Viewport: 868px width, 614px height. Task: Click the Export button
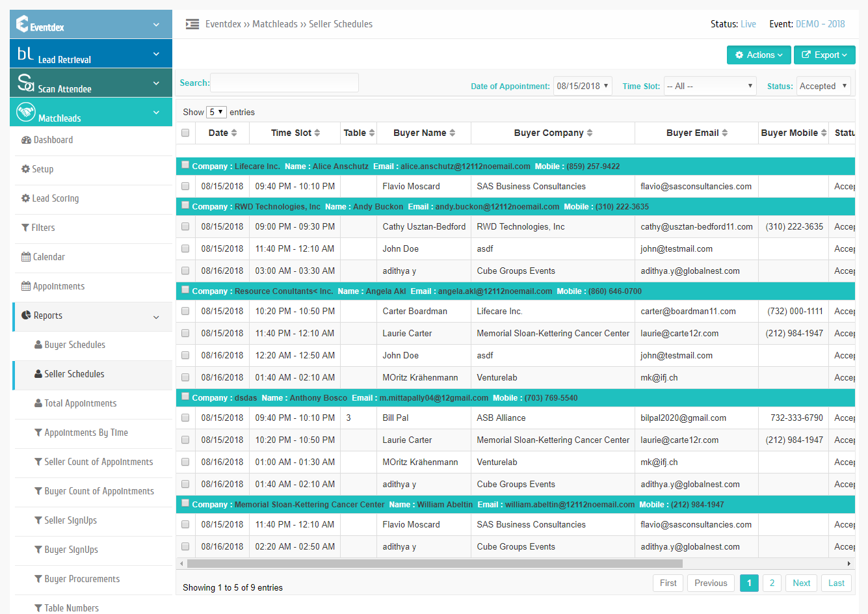pos(824,55)
